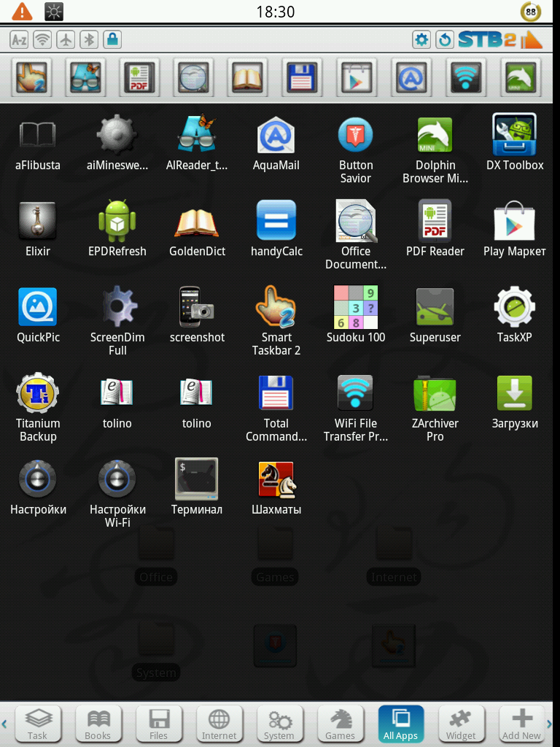Launch the screenshot app

click(x=197, y=314)
